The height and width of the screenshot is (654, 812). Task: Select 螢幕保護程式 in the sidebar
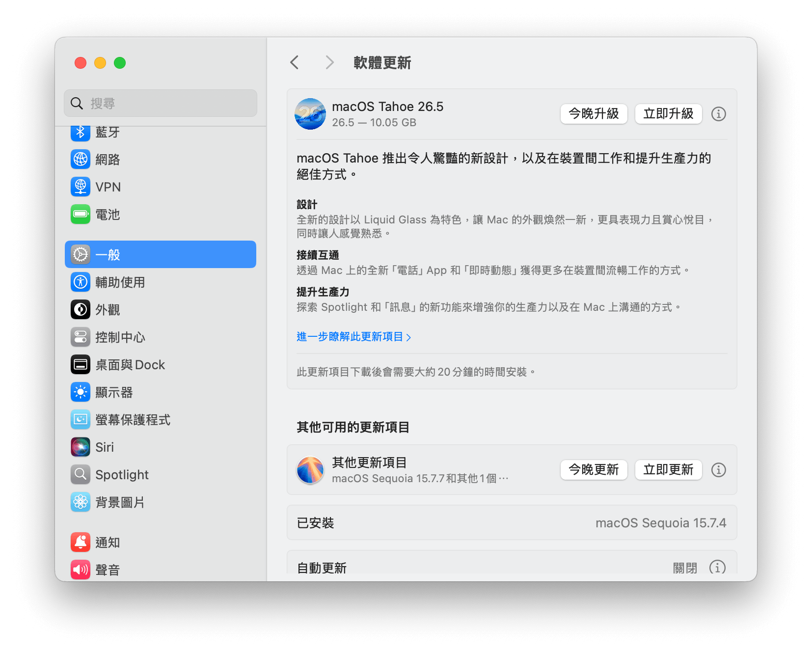tap(161, 419)
